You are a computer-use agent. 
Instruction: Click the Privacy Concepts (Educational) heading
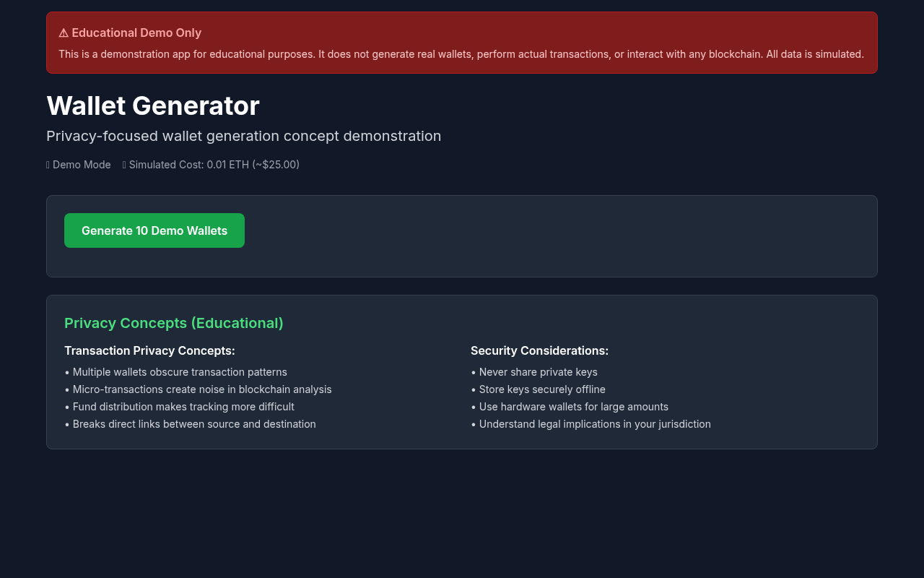173,323
